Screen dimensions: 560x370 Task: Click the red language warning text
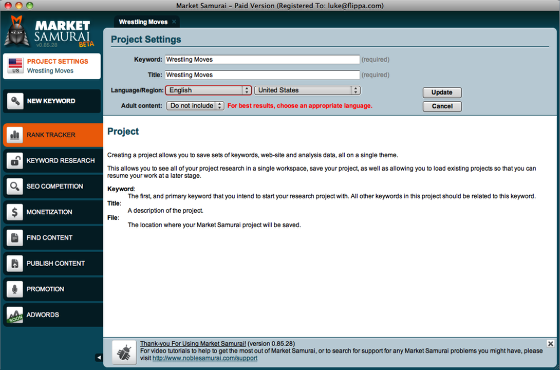(300, 106)
